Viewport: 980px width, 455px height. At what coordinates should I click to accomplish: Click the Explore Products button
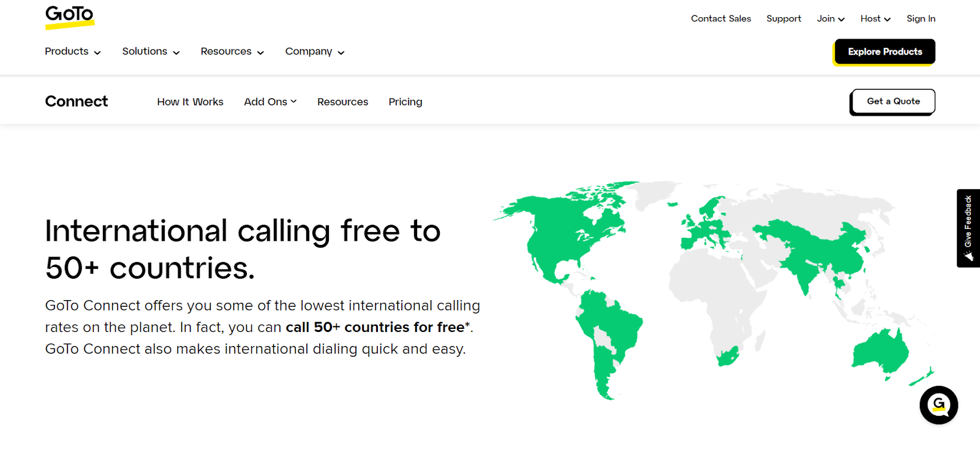pyautogui.click(x=884, y=51)
